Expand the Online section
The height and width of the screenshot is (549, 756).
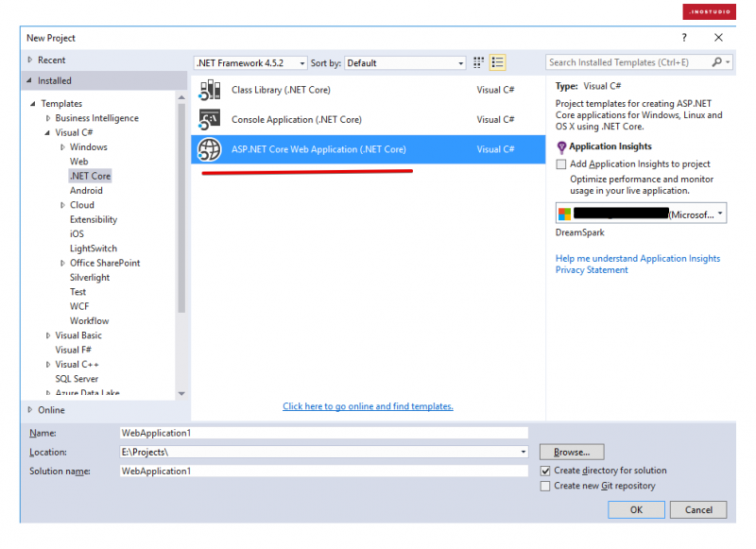[30, 410]
